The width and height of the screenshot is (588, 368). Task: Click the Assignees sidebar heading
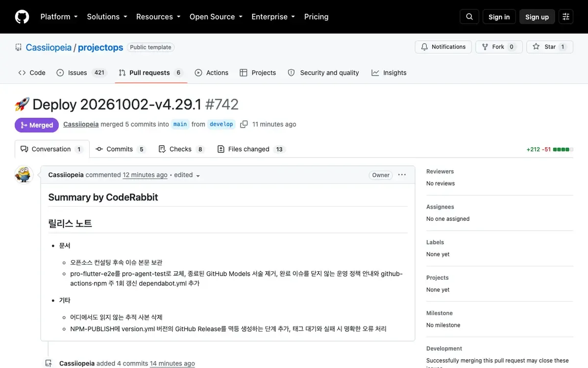coord(440,207)
